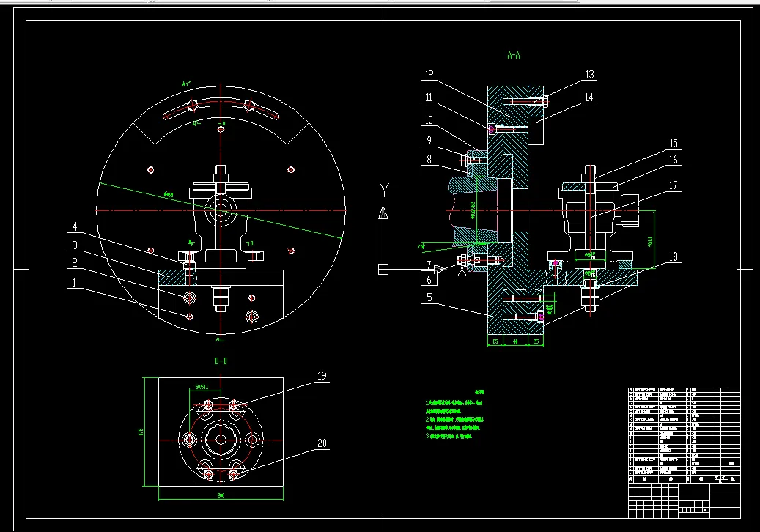Click part callout number 13
The width and height of the screenshot is (760, 532).
[589, 75]
